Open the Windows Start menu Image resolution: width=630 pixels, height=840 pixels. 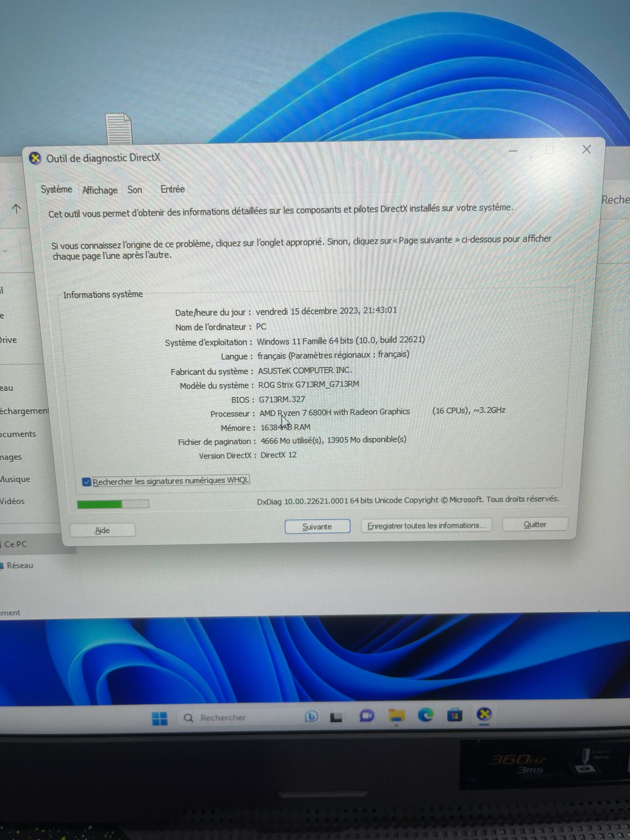point(159,718)
